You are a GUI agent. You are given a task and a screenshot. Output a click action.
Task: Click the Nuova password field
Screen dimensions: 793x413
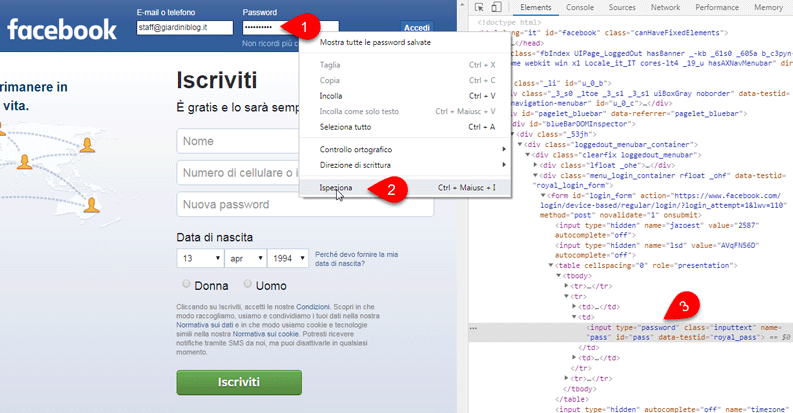pyautogui.click(x=305, y=205)
